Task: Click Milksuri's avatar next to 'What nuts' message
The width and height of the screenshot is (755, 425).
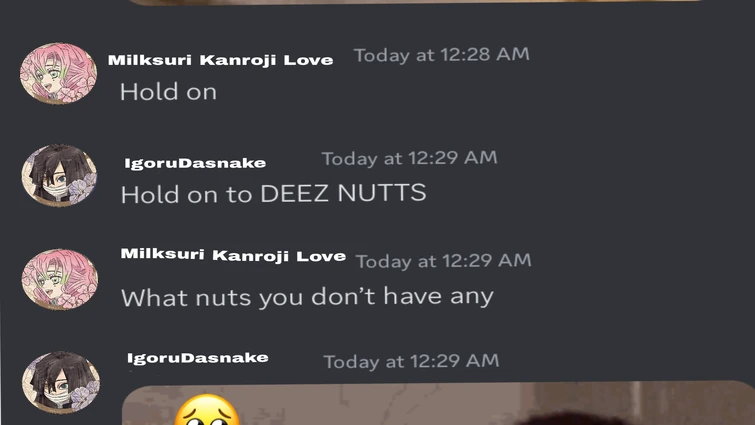Action: (x=60, y=279)
